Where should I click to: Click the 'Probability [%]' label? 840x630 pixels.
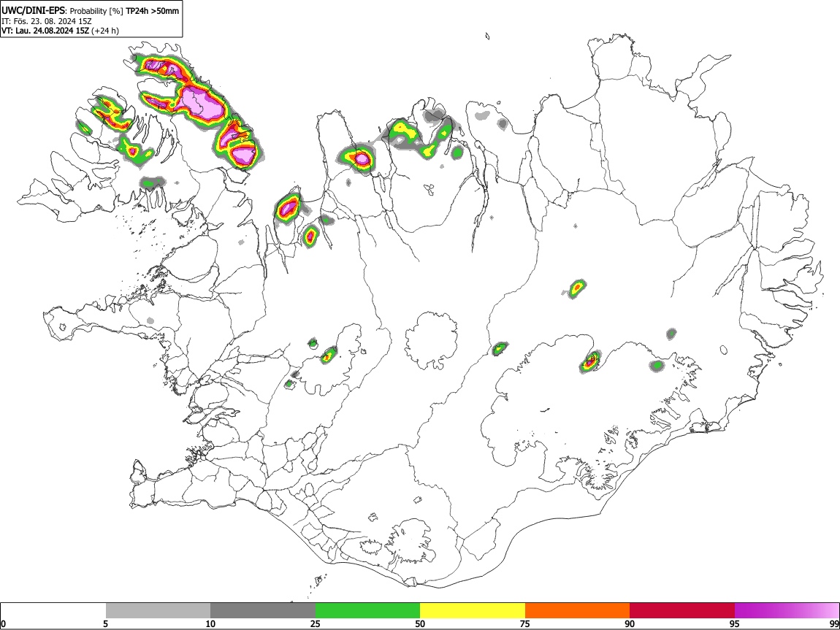(x=96, y=11)
